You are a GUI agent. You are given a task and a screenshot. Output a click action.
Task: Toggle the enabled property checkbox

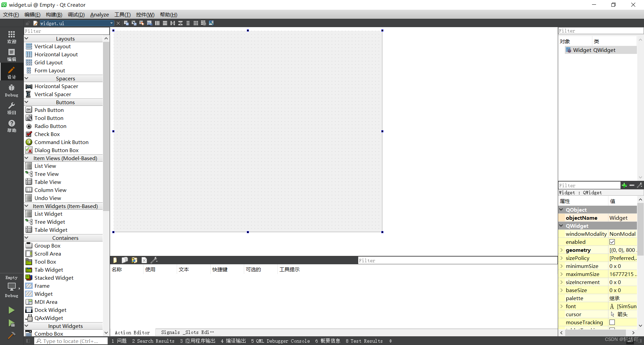click(x=612, y=242)
